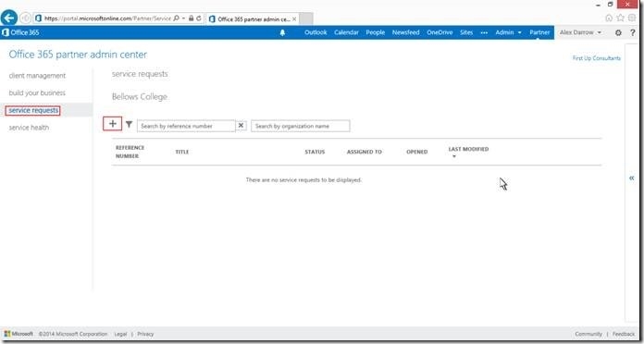Open client management in the sidebar

click(37, 76)
